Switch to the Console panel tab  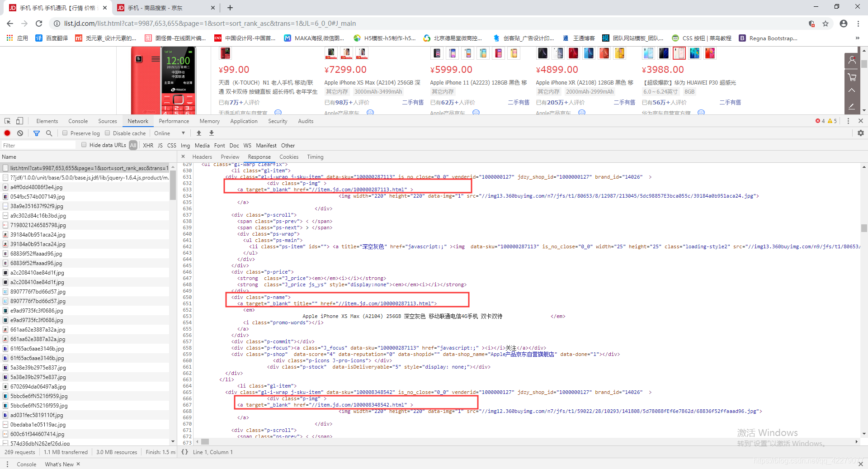click(x=78, y=121)
